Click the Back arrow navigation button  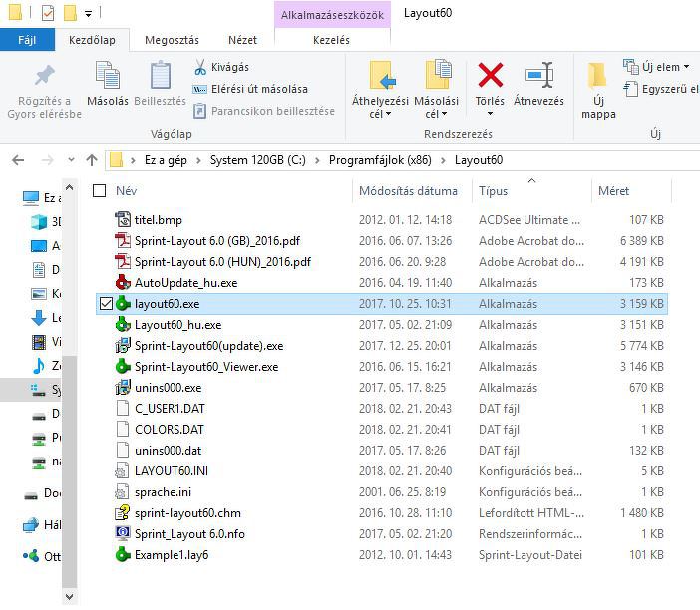tap(18, 160)
